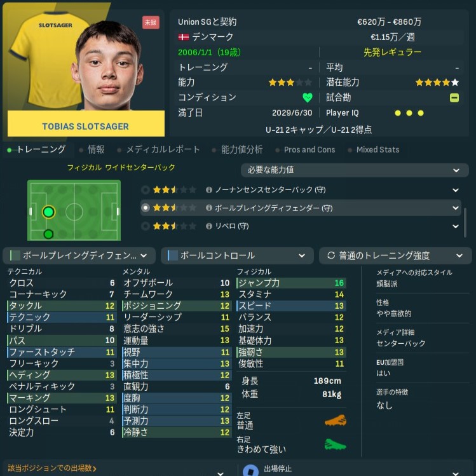
Task: Click the yellow match sharpness icon
Action: (x=454, y=98)
